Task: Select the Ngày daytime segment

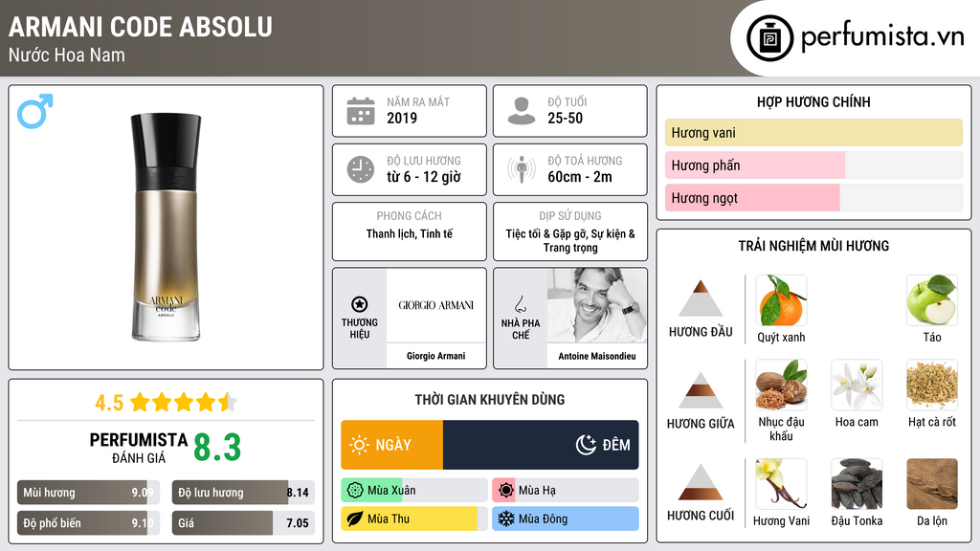Action: 391,445
